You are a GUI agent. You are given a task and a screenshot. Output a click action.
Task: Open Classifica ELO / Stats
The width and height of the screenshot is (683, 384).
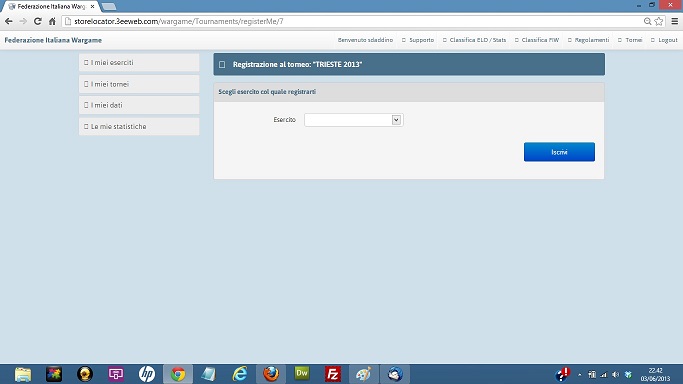474,40
